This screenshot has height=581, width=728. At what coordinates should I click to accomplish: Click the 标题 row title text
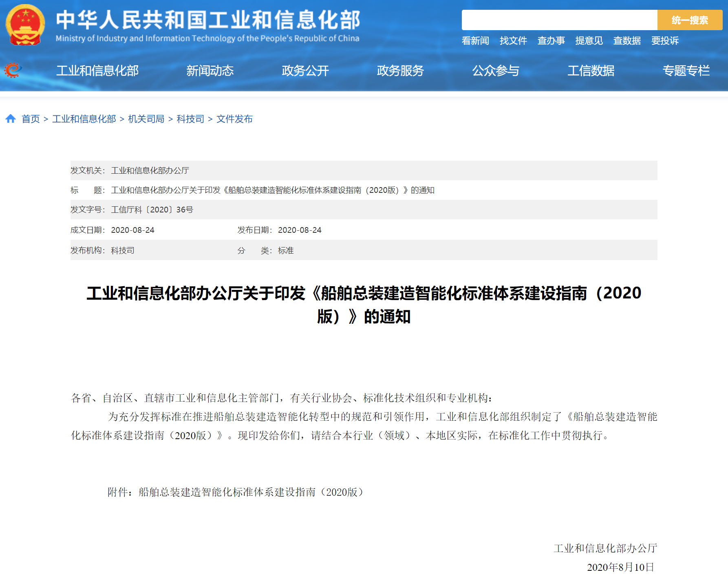[273, 190]
